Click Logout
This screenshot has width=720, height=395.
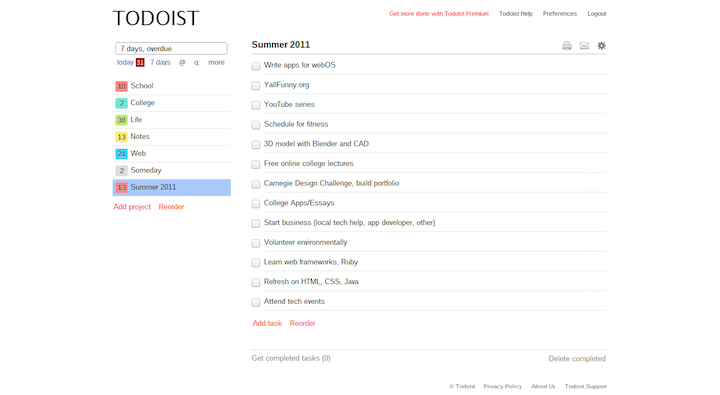pos(597,14)
